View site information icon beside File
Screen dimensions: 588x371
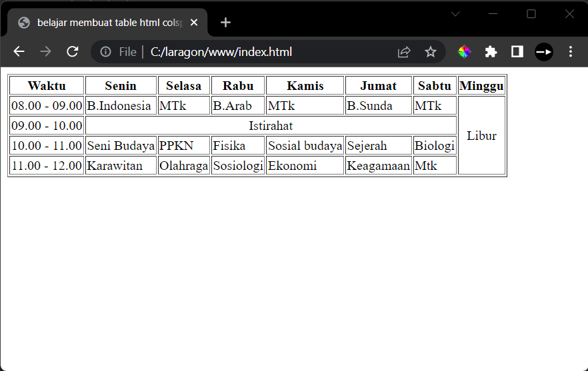(x=106, y=52)
